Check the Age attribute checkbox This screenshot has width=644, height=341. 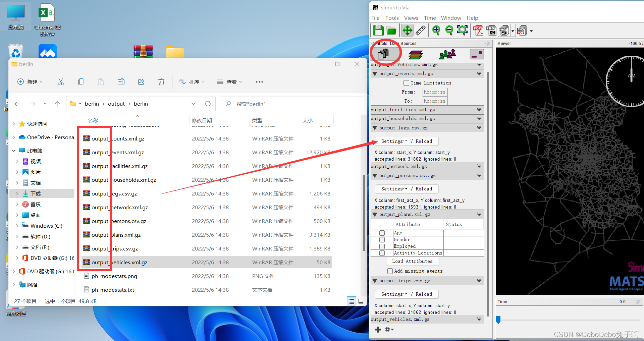(382, 233)
